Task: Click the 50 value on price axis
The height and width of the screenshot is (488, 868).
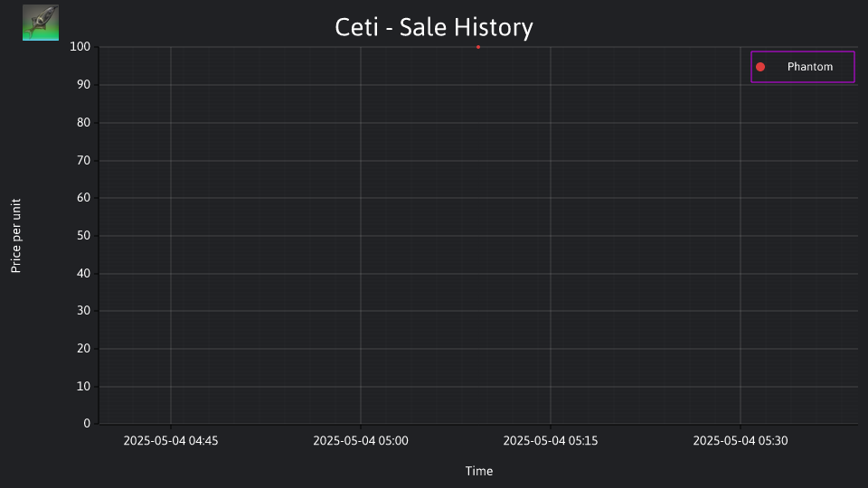Action: pos(83,235)
